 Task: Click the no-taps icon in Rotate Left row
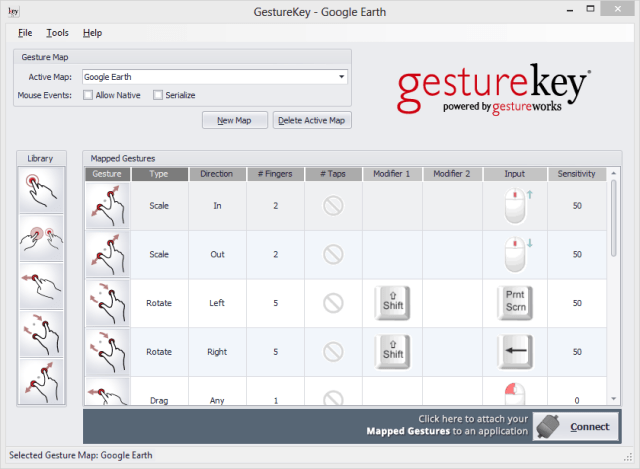tap(333, 303)
